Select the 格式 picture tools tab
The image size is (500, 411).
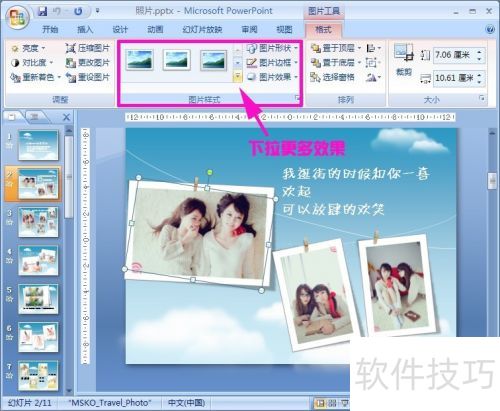pos(323,29)
